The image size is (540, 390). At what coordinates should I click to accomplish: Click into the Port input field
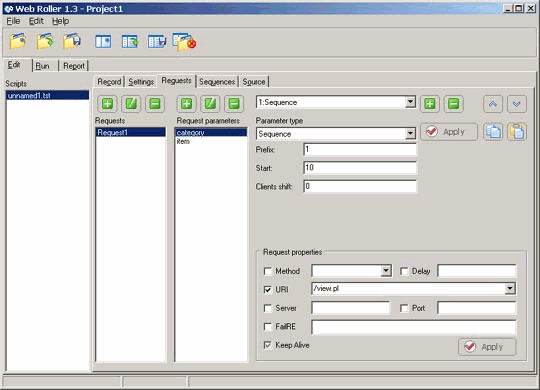point(477,308)
